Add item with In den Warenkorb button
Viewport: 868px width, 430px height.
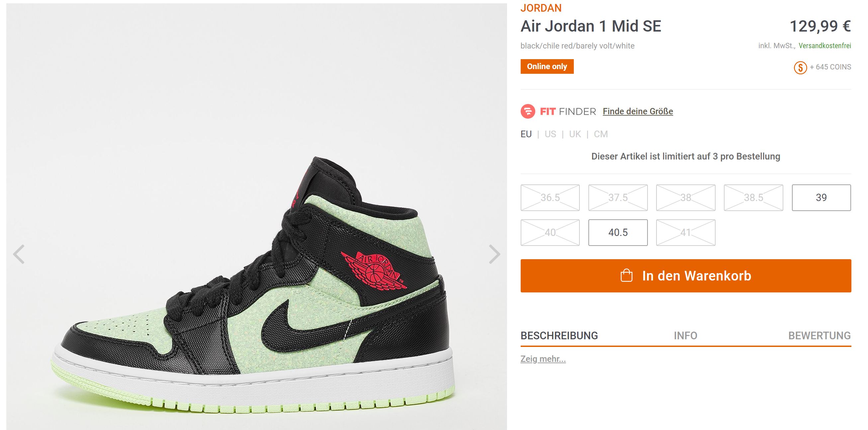point(686,276)
